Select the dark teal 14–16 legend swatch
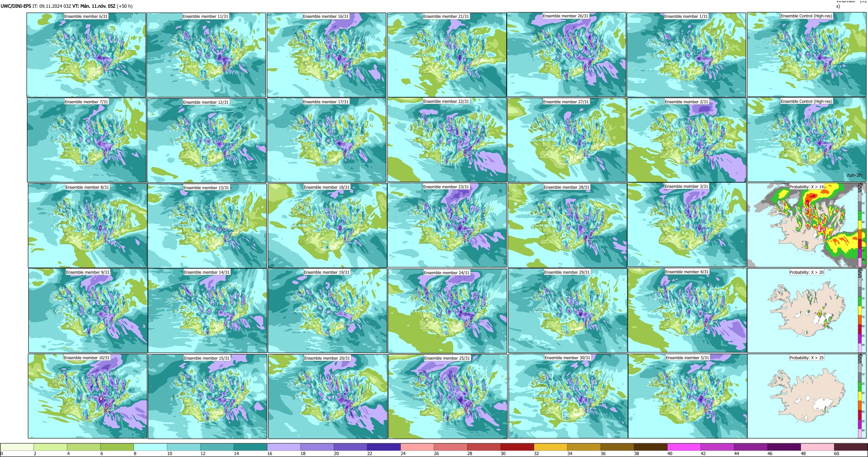Screen dimensions: 868x457 250,447
